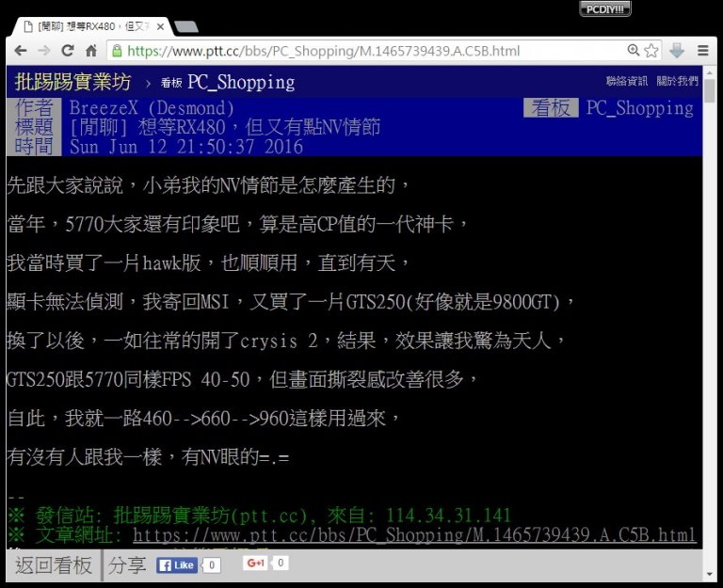Click the green padlock security icon

117,51
